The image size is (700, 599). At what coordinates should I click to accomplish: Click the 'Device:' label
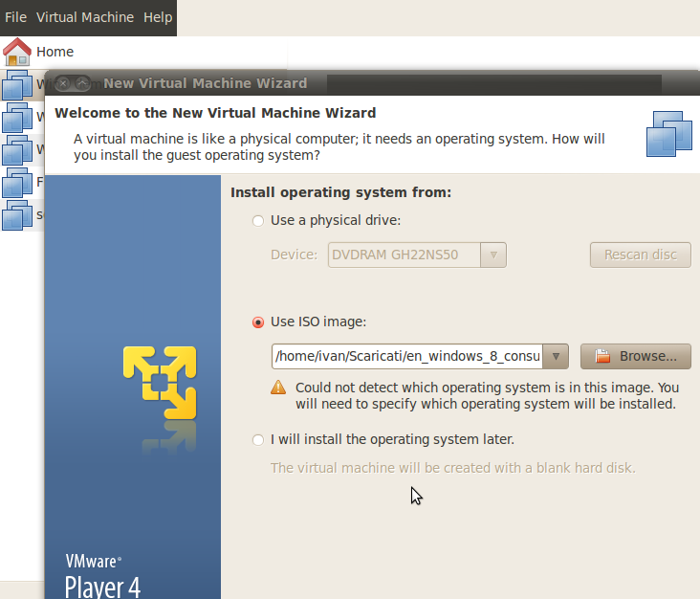(294, 255)
